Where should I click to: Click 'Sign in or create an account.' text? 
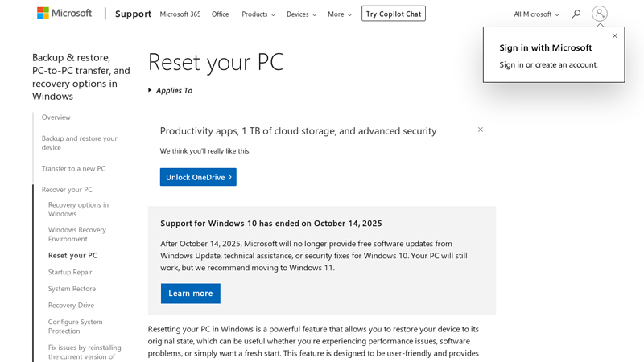click(x=548, y=65)
